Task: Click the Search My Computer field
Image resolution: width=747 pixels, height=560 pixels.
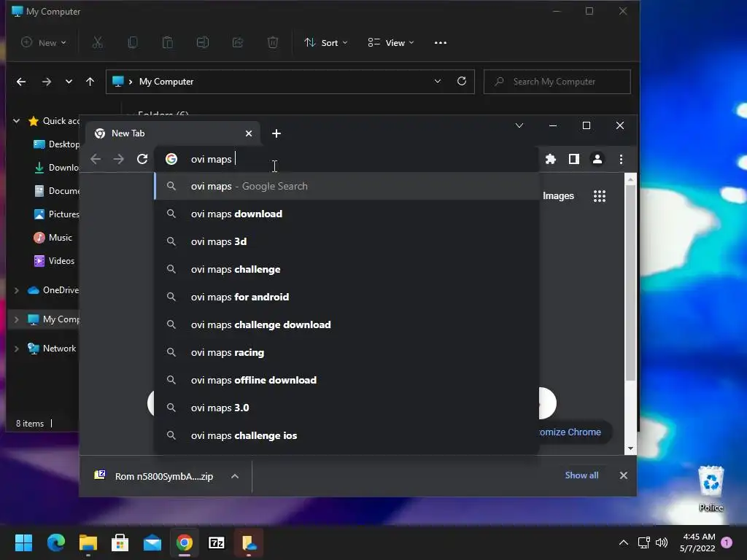Action: coord(557,82)
